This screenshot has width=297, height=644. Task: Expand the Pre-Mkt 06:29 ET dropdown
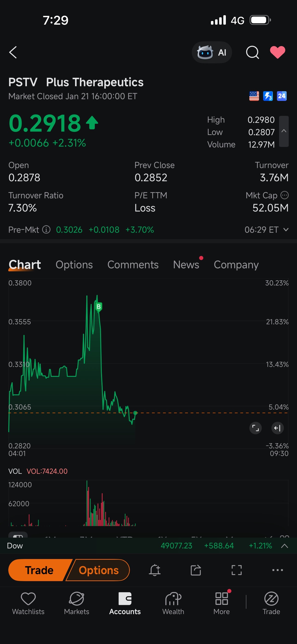[x=286, y=229]
